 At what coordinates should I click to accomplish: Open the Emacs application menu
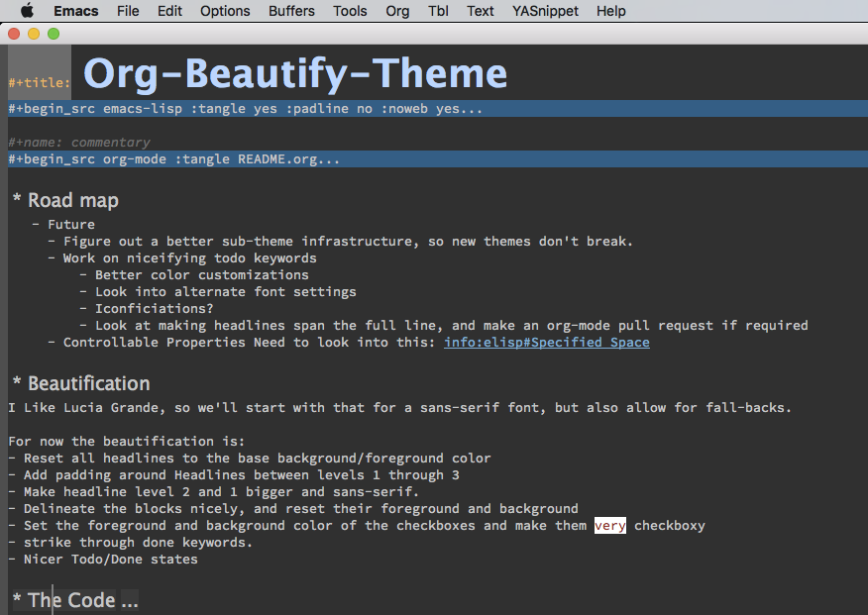(76, 11)
